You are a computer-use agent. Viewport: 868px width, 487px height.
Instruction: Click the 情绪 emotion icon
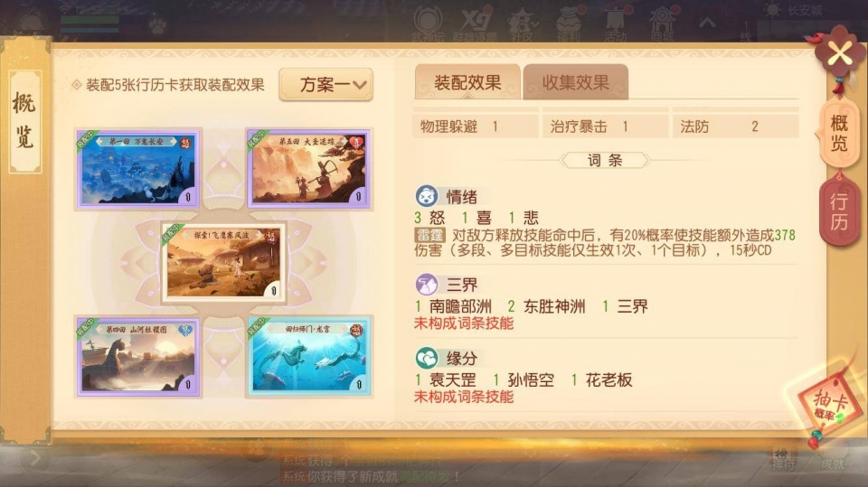coord(427,196)
